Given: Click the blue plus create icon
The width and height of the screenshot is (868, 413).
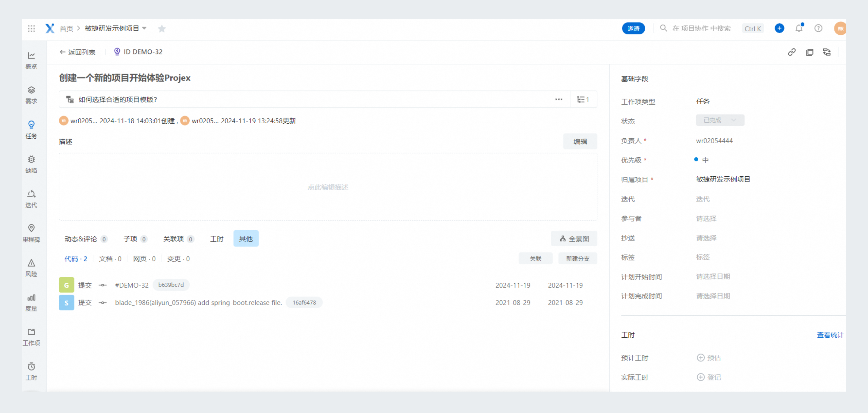Looking at the screenshot, I should tap(779, 28).
